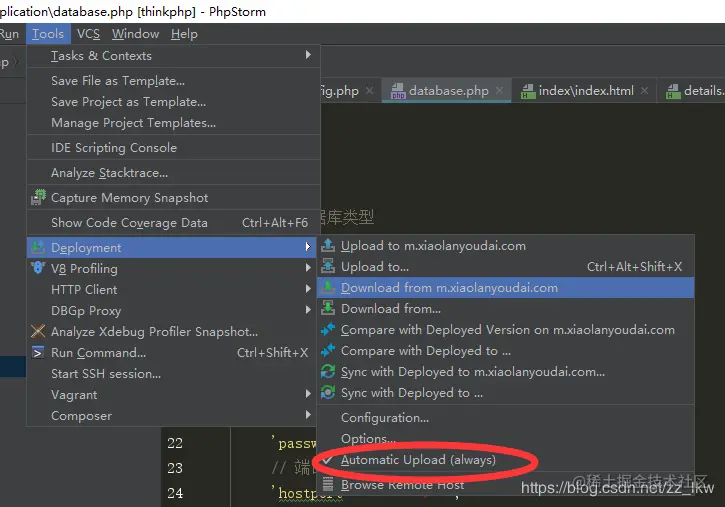
Task: Close the index\index.html tab
Action: (x=645, y=91)
